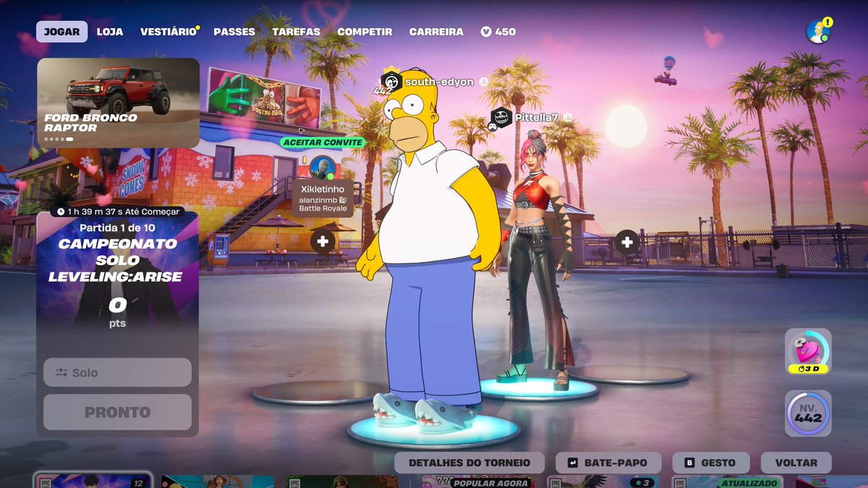Open the GESTO emote button
The height and width of the screenshot is (488, 868).
point(710,463)
